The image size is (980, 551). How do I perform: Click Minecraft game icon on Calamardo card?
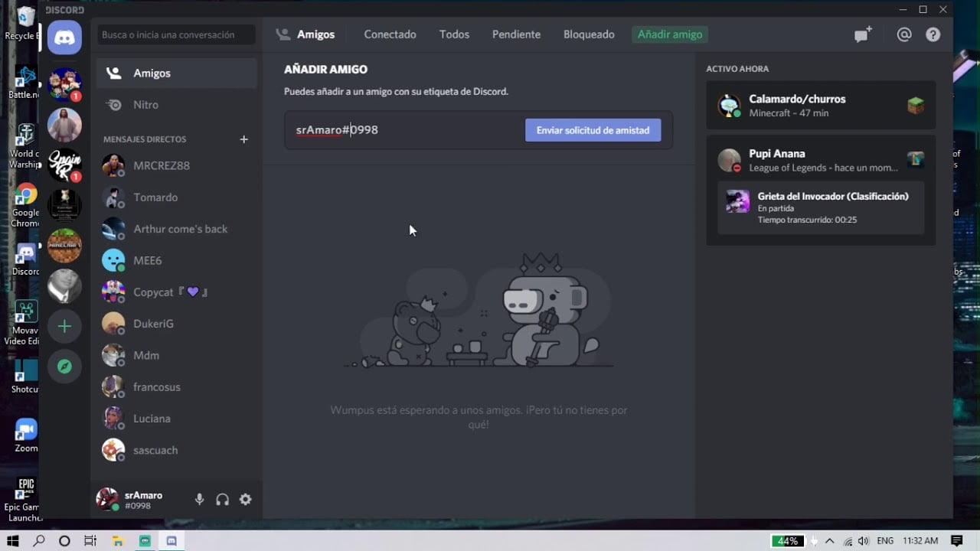click(916, 106)
